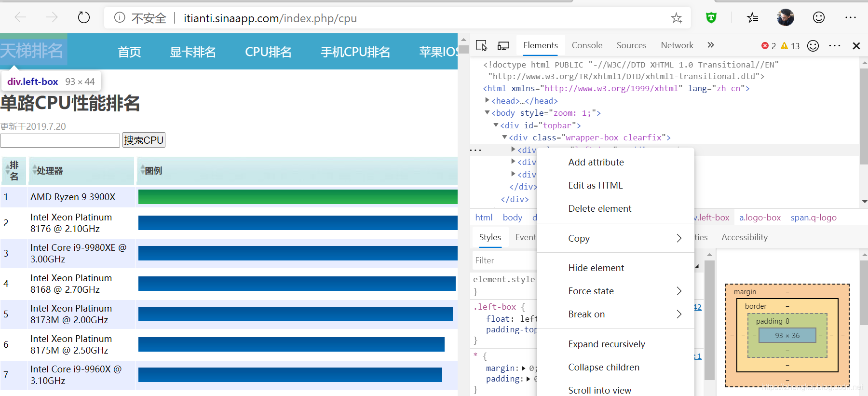Click the browser forward arrow
Screen dimensions: 868x396
tap(52, 18)
